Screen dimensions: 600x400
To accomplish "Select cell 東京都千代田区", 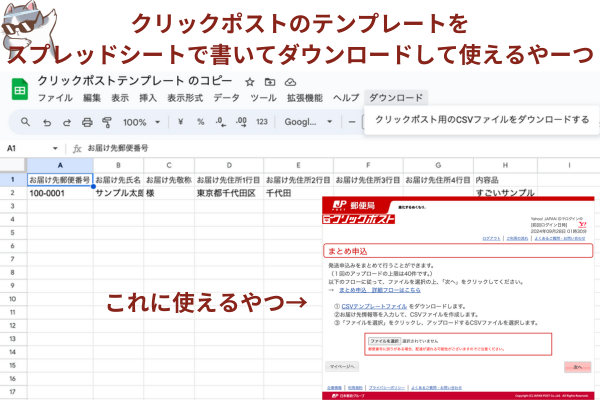I will (229, 193).
